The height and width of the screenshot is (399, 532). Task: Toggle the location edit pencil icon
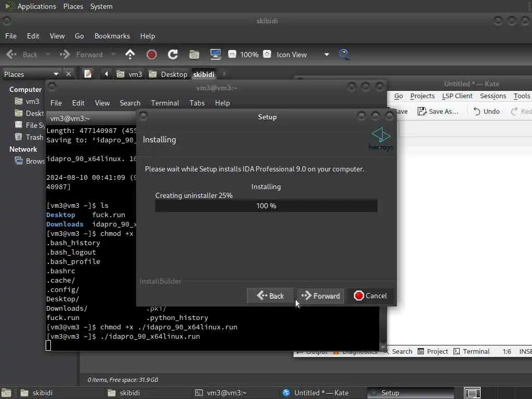pos(87,74)
